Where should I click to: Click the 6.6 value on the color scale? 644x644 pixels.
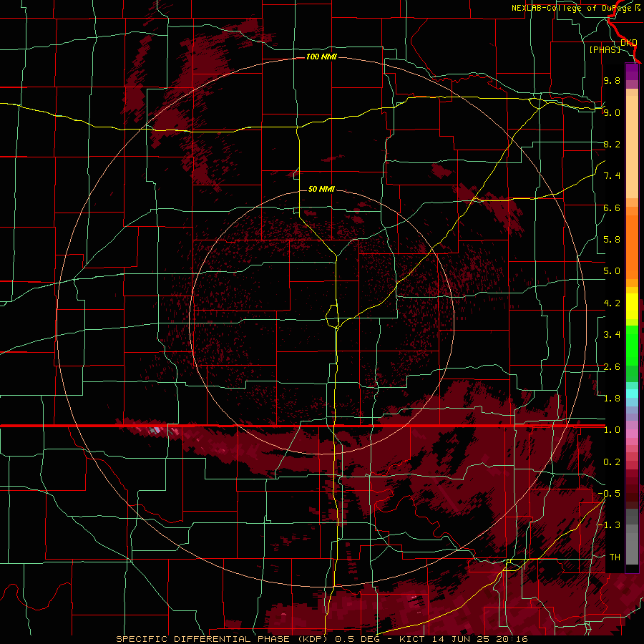[x=612, y=208]
